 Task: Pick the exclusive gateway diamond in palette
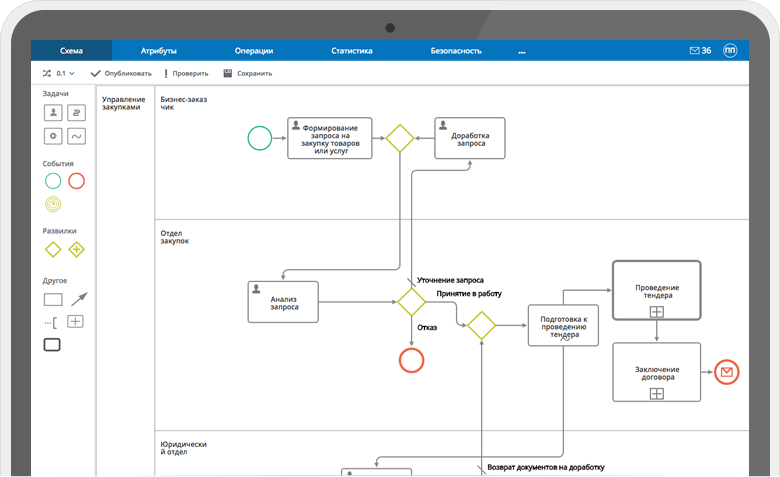(x=53, y=249)
